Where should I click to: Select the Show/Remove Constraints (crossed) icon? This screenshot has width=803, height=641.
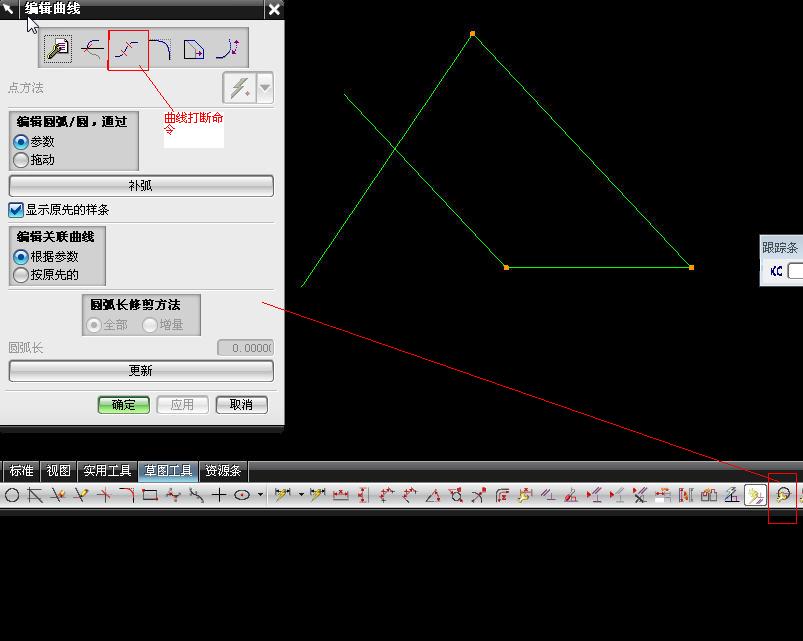[640, 495]
